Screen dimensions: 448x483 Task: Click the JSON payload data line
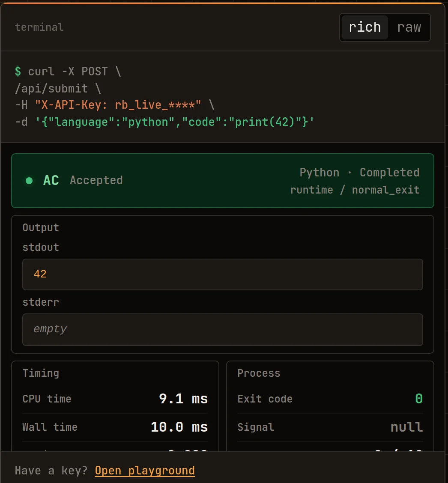point(164,122)
